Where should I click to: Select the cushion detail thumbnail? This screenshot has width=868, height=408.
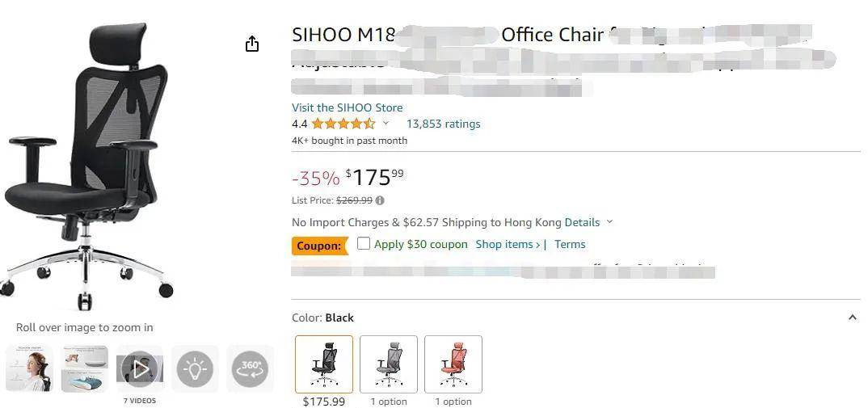tap(85, 368)
